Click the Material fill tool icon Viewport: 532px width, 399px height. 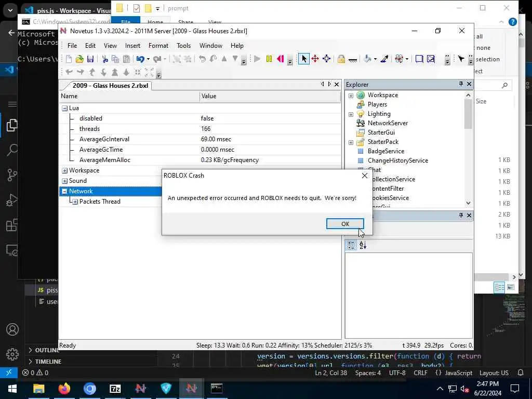pos(367,59)
